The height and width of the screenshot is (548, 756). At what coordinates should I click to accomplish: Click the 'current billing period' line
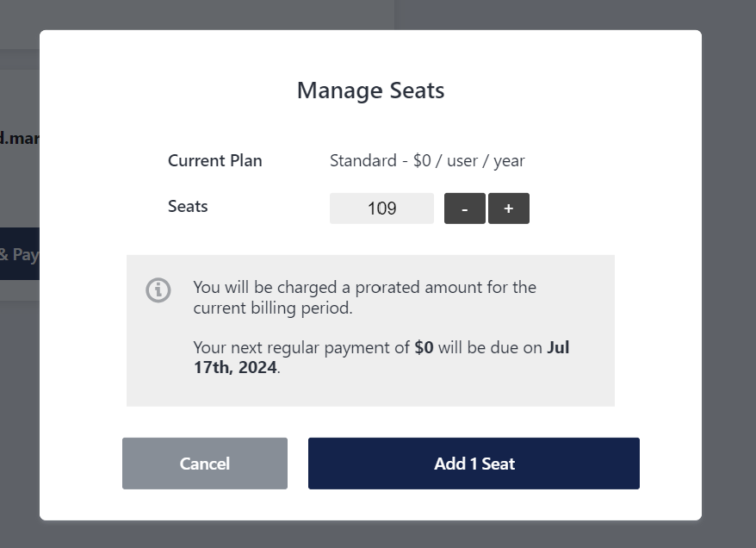pyautogui.click(x=273, y=308)
